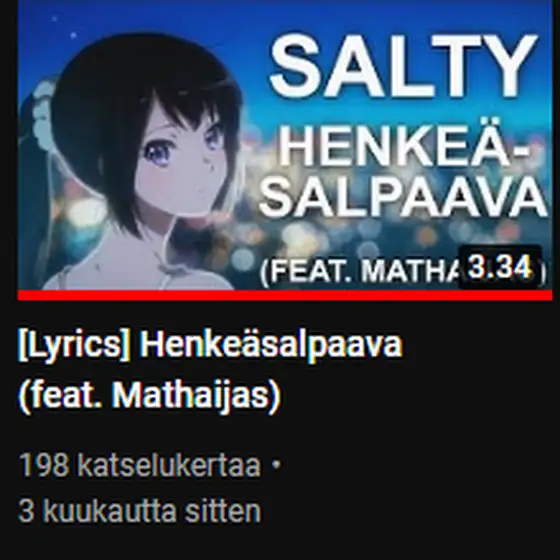The height and width of the screenshot is (560, 560).
Task: Click the "SALPAAVA" text on the thumbnail
Action: [403, 197]
